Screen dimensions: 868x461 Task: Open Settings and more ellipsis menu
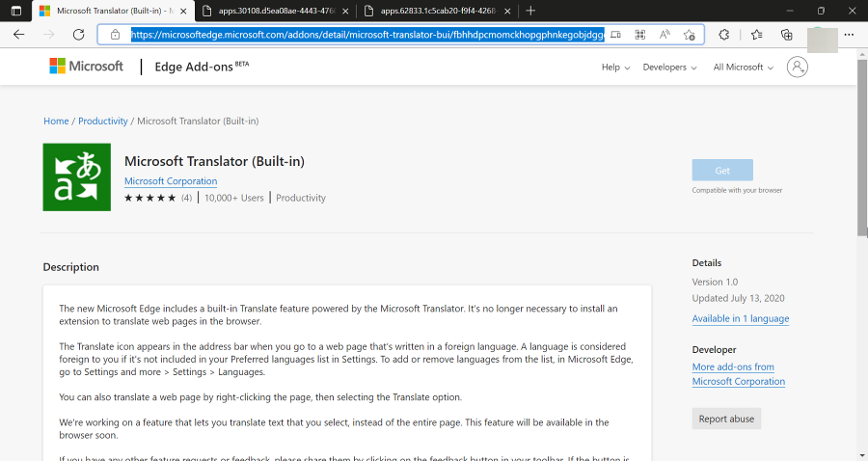click(849, 35)
